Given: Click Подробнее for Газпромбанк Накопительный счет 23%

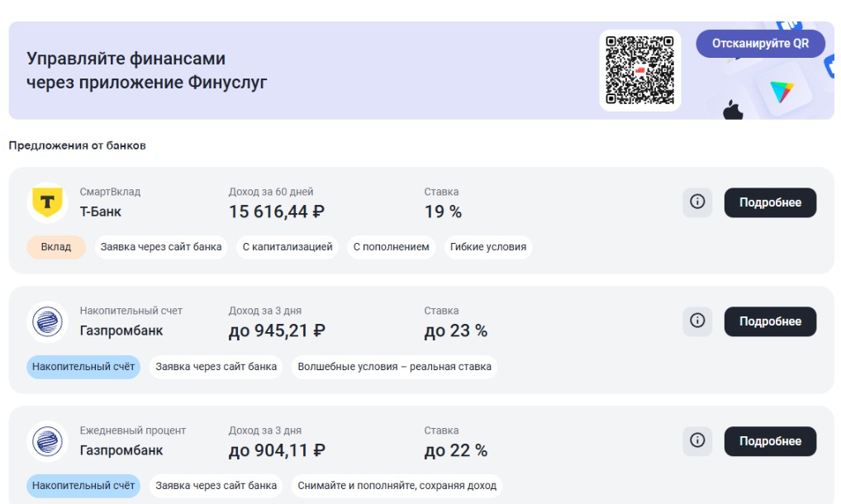Looking at the screenshot, I should pyautogui.click(x=770, y=321).
